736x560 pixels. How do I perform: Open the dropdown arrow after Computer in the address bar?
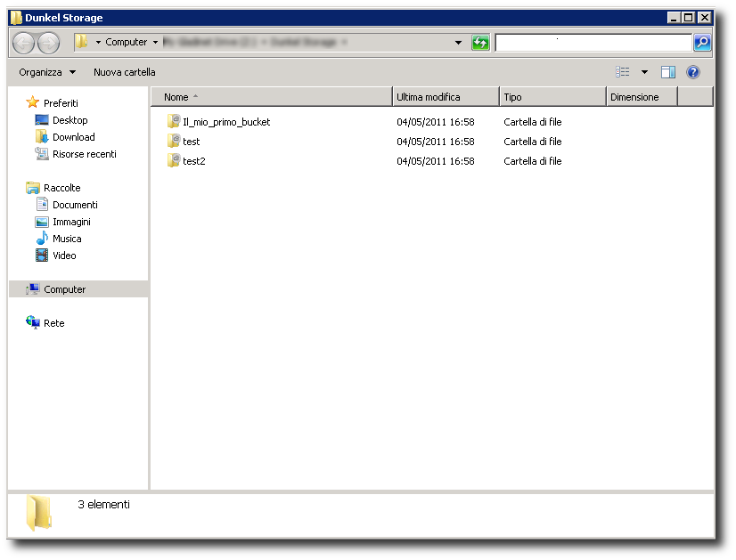(x=155, y=42)
